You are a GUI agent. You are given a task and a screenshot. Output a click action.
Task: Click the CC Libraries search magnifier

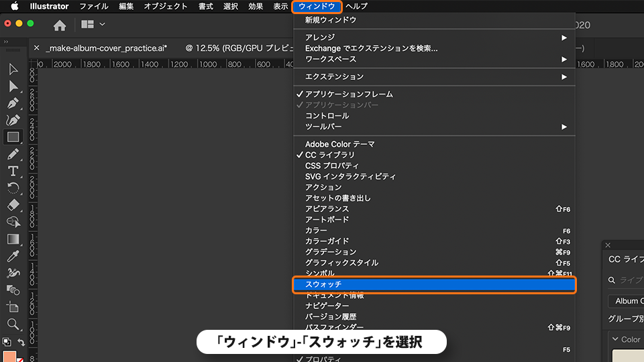(612, 280)
